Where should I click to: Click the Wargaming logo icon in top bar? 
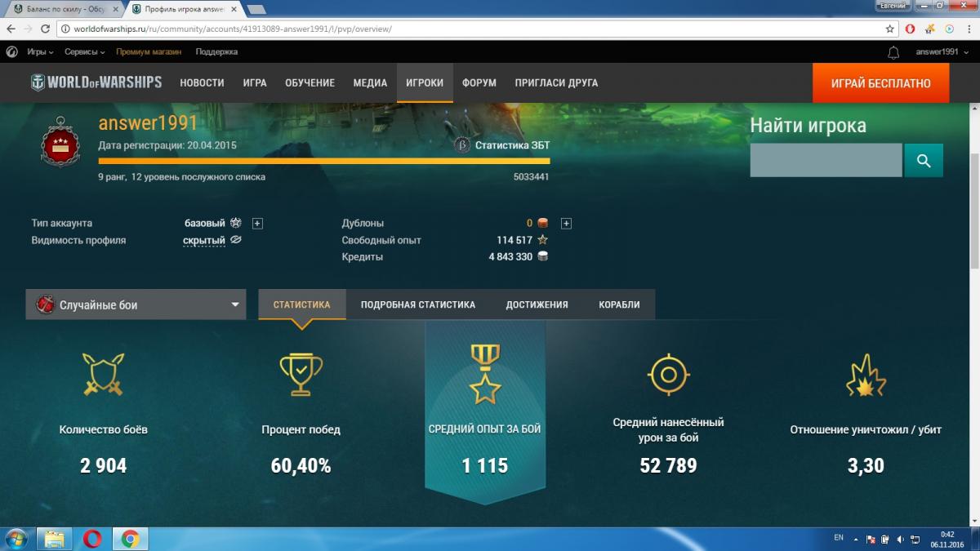[x=11, y=51]
